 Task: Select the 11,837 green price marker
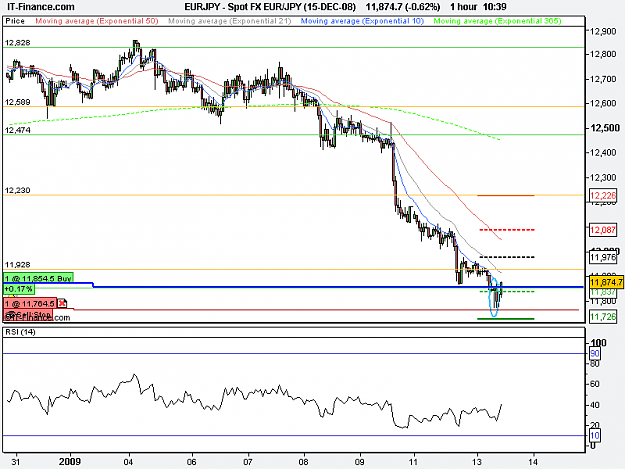pos(603,292)
